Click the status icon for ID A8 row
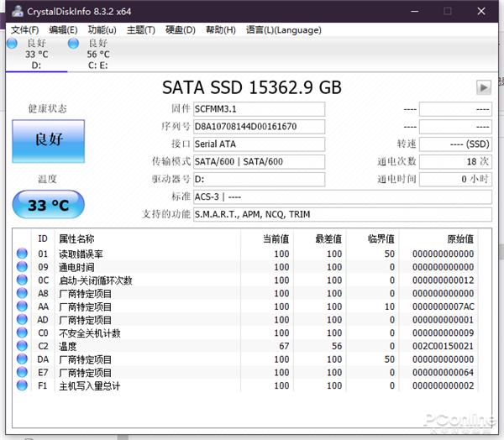504x440 pixels. point(22,293)
